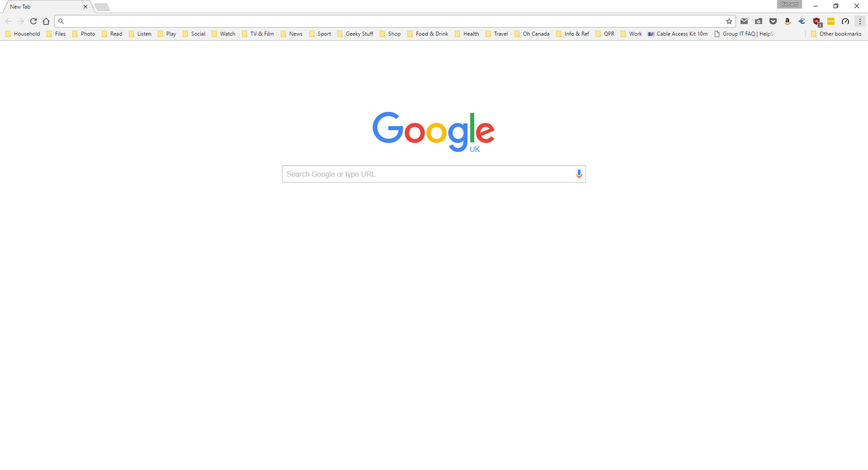Open Cable Access Kit 10m bookmark
Image resolution: width=868 pixels, height=470 pixels.
click(x=678, y=34)
